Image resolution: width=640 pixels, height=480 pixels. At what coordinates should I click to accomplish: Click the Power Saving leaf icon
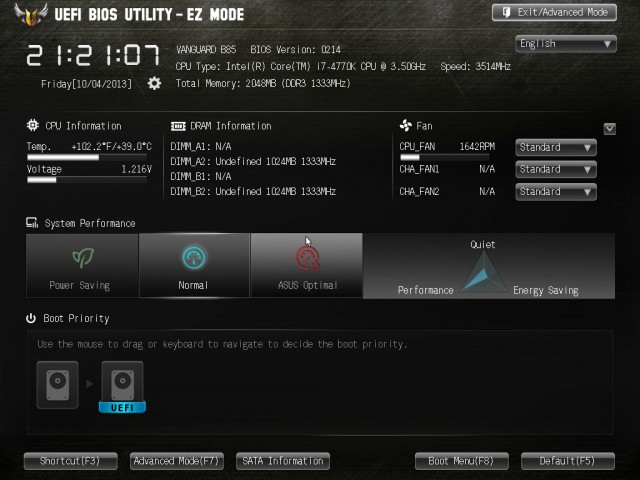83,258
